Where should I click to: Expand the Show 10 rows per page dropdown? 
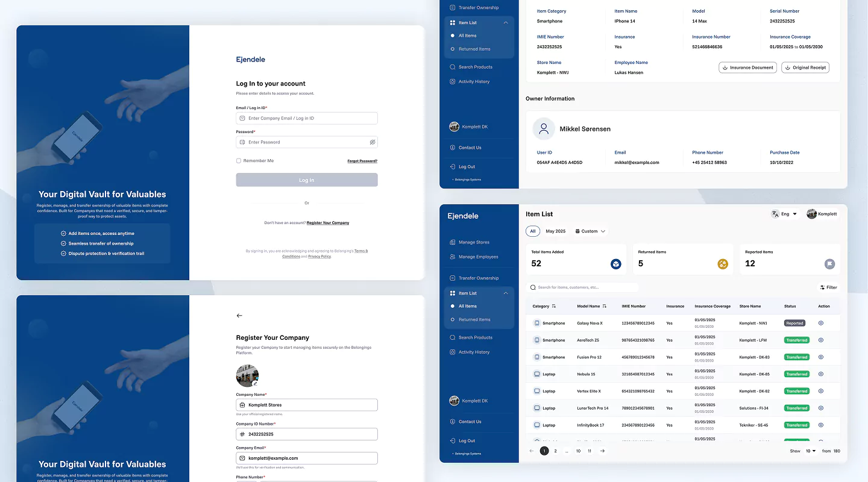pyautogui.click(x=811, y=451)
